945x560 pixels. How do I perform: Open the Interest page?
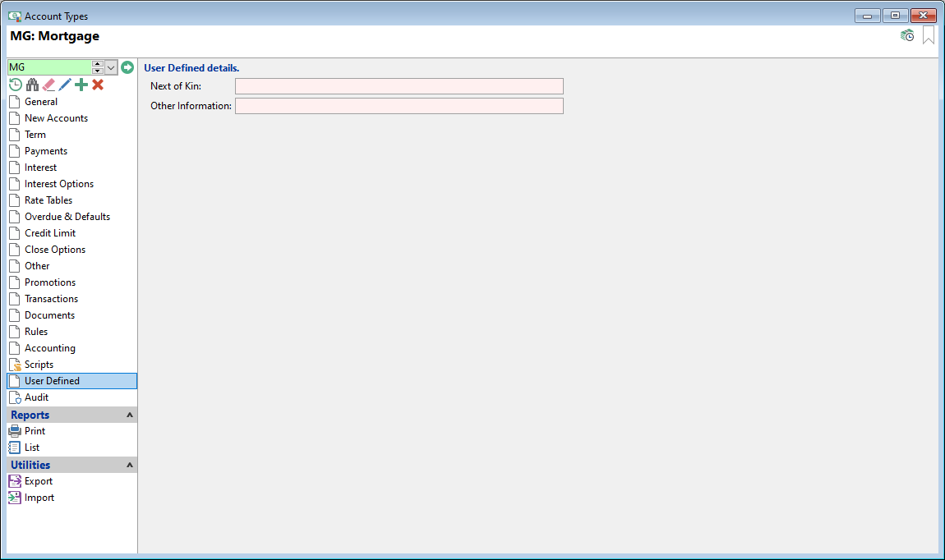click(71, 168)
